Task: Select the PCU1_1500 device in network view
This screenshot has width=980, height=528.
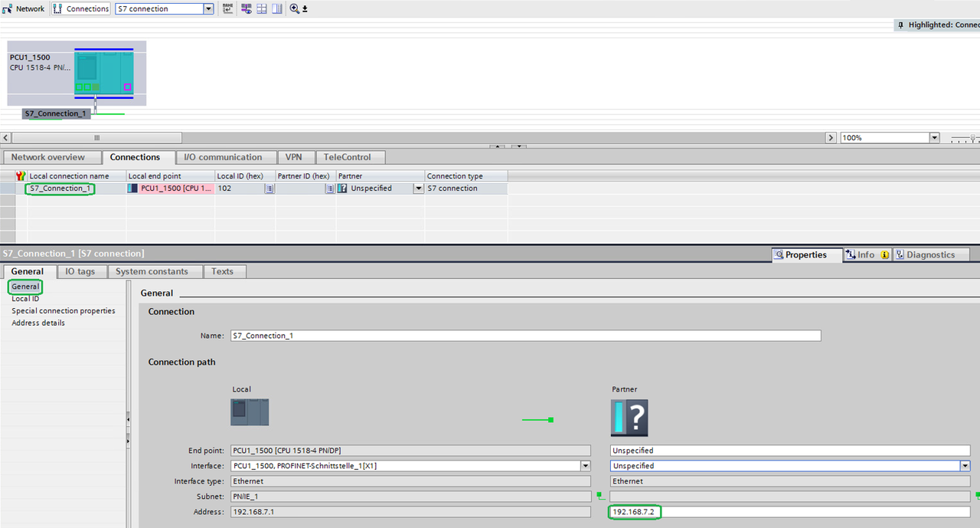Action: (77, 74)
